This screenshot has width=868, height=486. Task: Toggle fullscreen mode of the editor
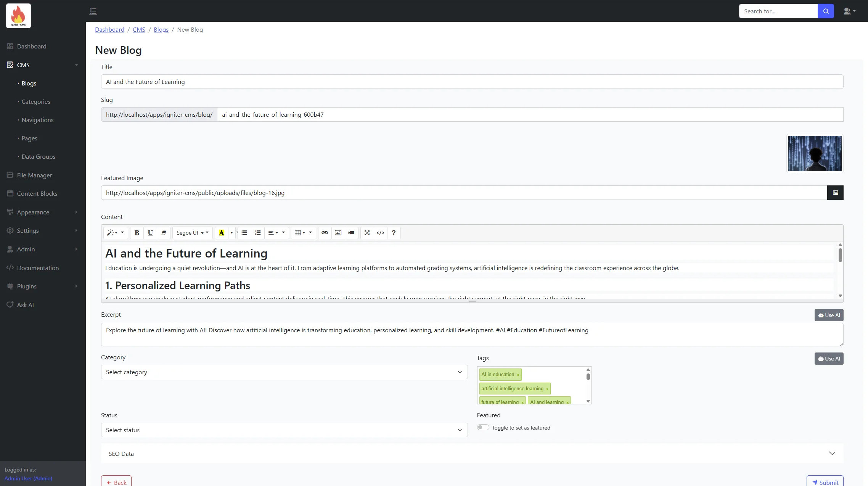(367, 233)
